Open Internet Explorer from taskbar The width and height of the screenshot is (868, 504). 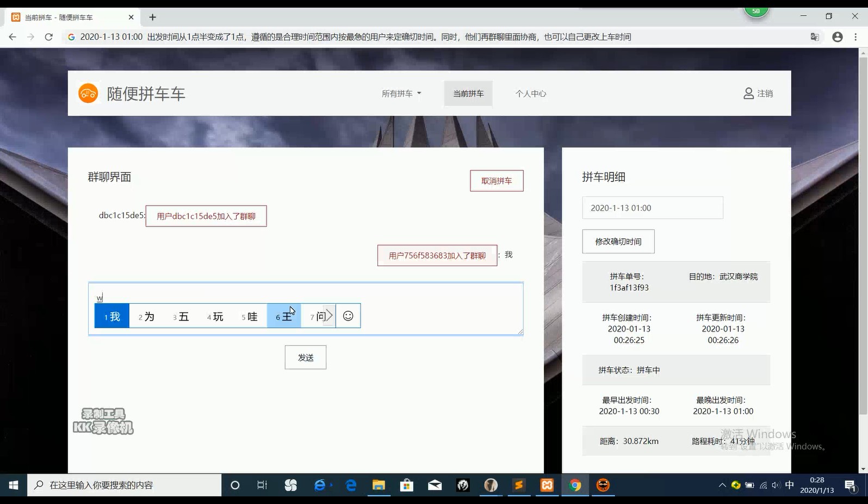coord(320,485)
